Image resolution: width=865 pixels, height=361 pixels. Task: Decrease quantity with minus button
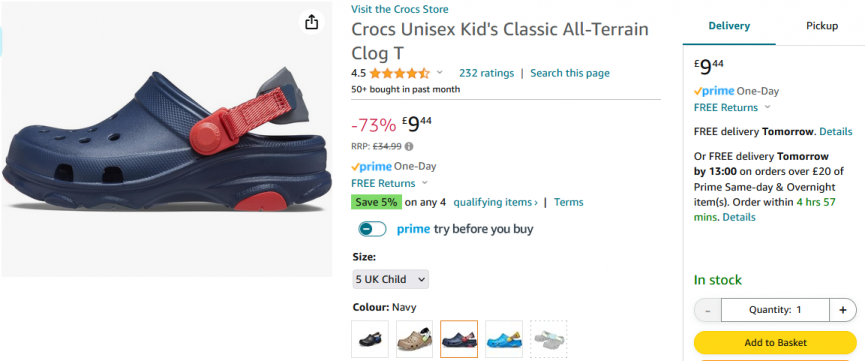pos(708,310)
